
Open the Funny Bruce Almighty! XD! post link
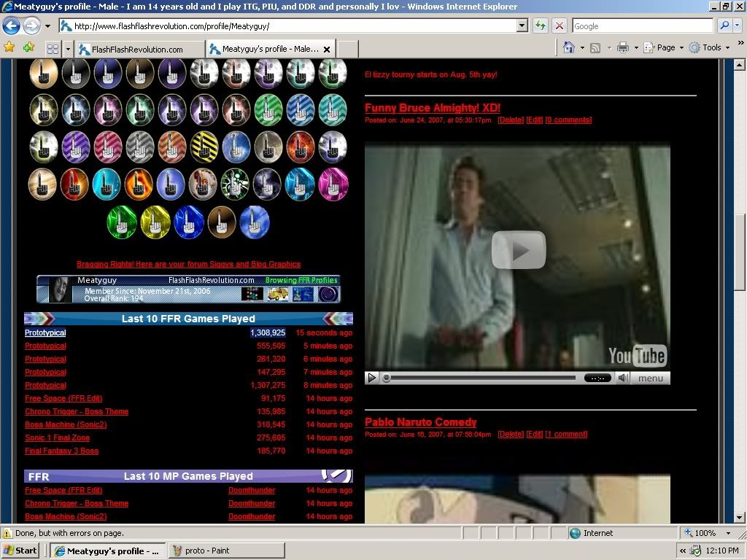(433, 108)
